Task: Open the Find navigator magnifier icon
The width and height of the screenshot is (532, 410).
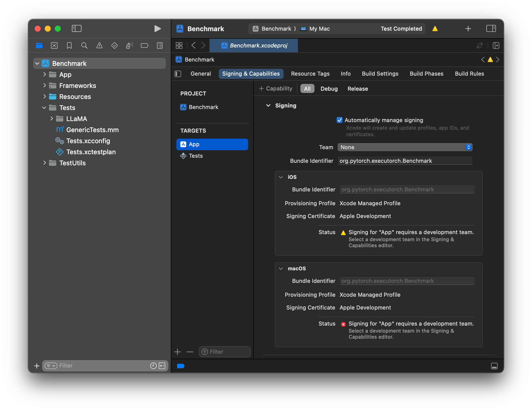Action: (84, 45)
